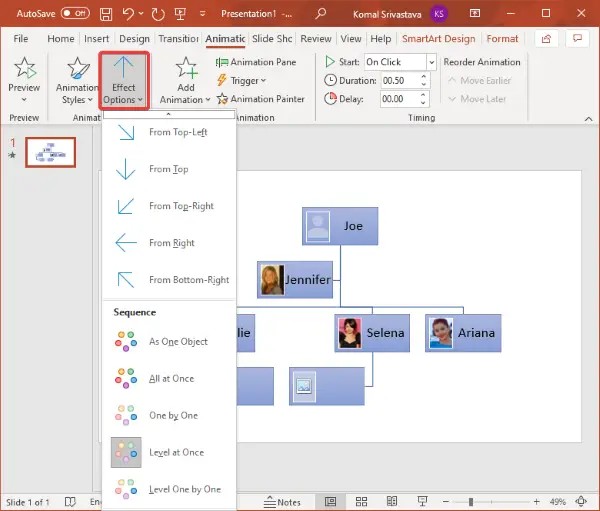The height and width of the screenshot is (511, 600).
Task: Open the Help tab
Action: click(381, 39)
